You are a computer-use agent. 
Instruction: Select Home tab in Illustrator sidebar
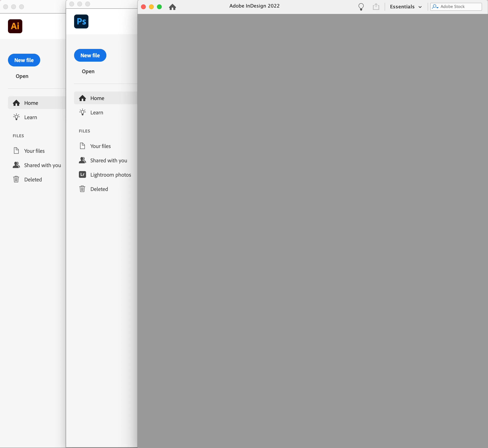click(x=31, y=103)
